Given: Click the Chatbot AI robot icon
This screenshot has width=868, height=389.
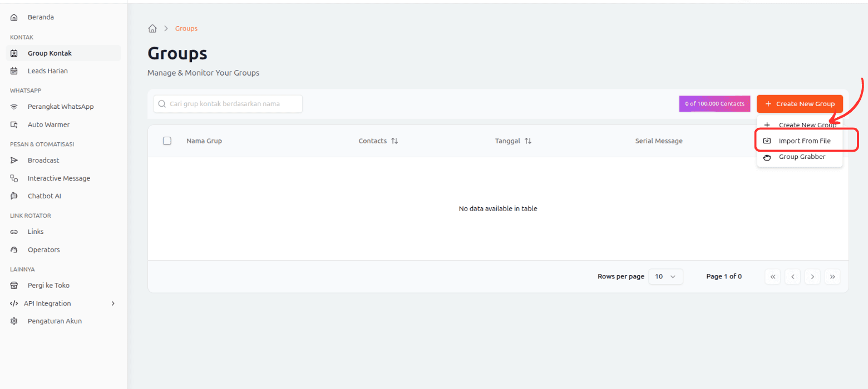Looking at the screenshot, I should point(14,196).
